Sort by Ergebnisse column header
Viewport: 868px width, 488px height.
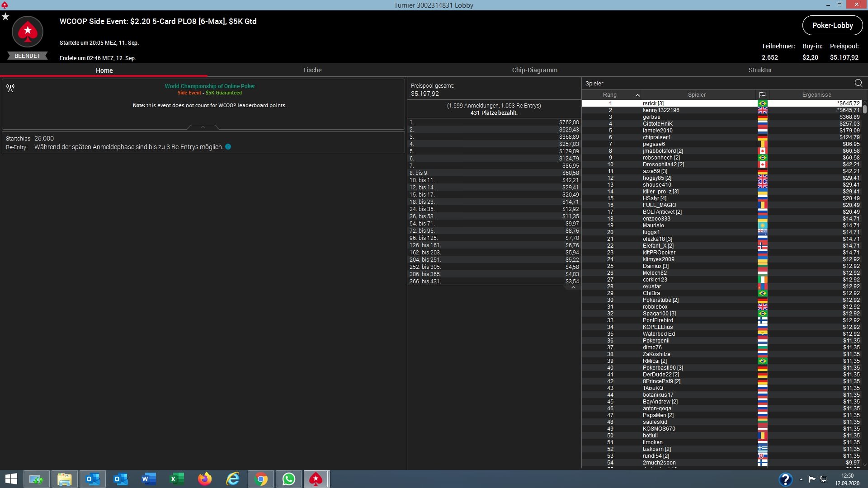[816, 95]
